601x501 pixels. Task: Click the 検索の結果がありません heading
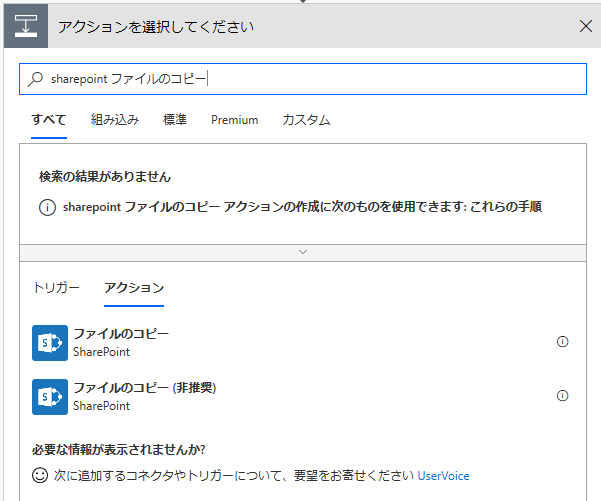pos(105,177)
